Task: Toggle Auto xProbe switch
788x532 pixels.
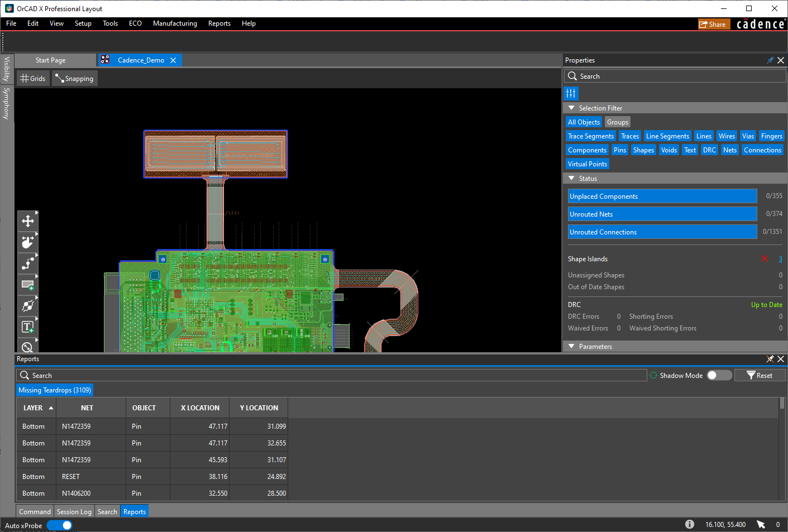Action: tap(60, 525)
